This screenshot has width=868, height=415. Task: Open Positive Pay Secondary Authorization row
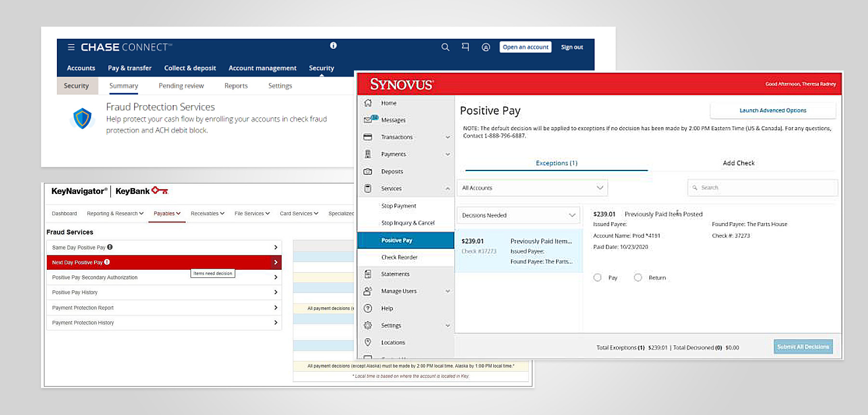(x=164, y=277)
